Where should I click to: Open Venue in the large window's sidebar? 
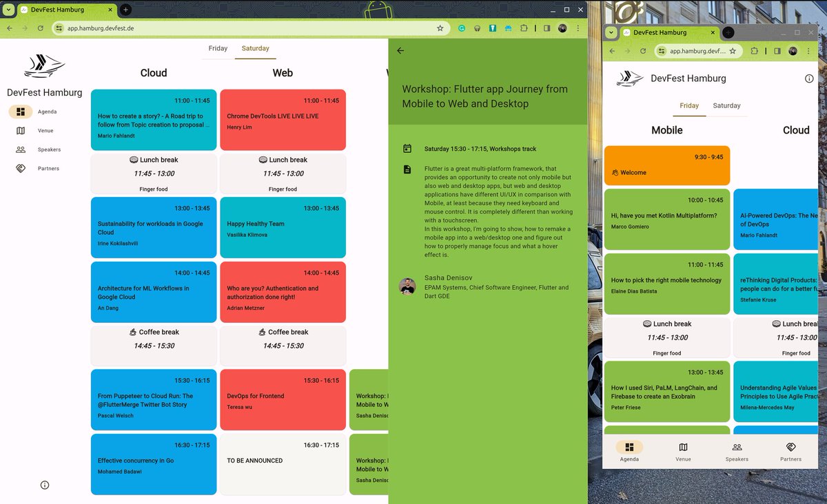click(x=33, y=131)
